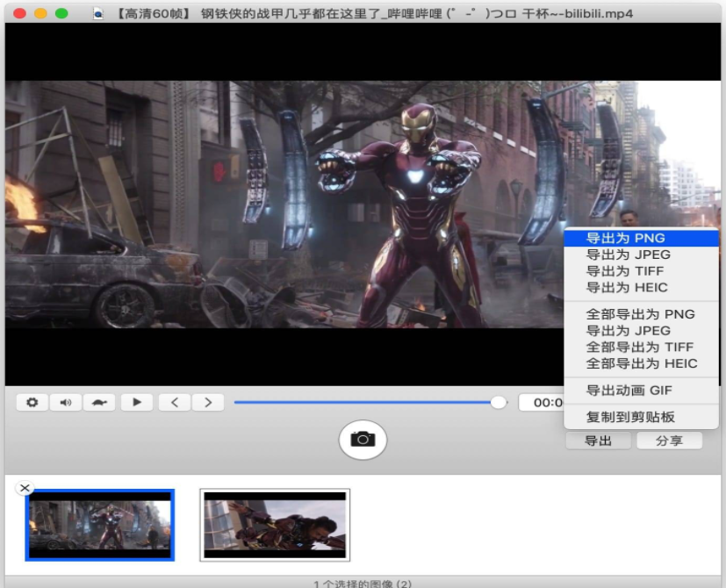Step forward one frame with right arrow

pyautogui.click(x=208, y=403)
